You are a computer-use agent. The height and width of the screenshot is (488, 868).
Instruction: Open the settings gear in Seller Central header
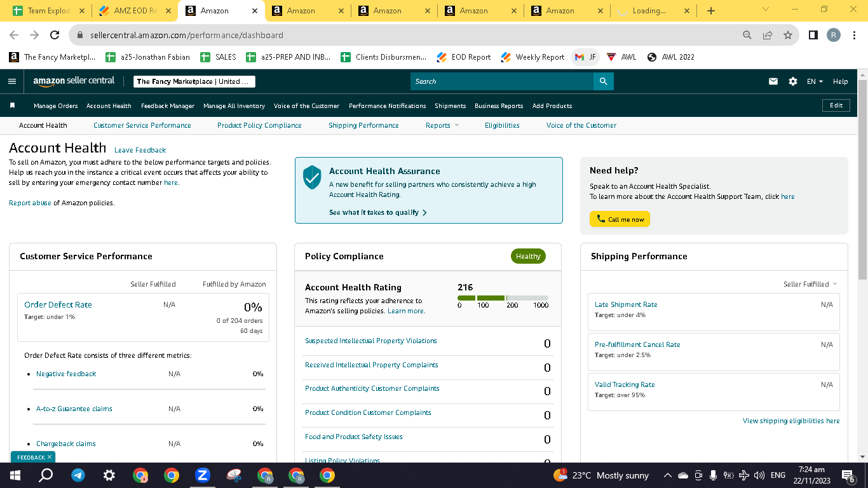click(793, 81)
